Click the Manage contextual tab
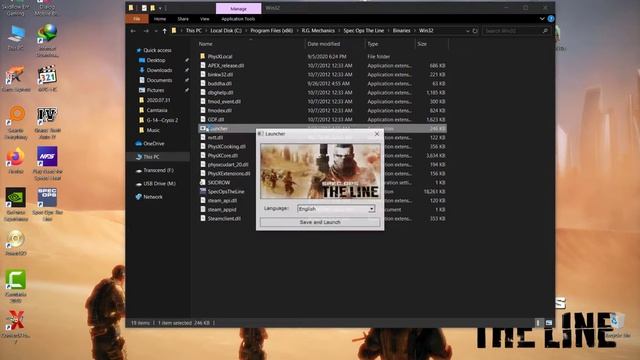The width and height of the screenshot is (640, 360). 238,8
